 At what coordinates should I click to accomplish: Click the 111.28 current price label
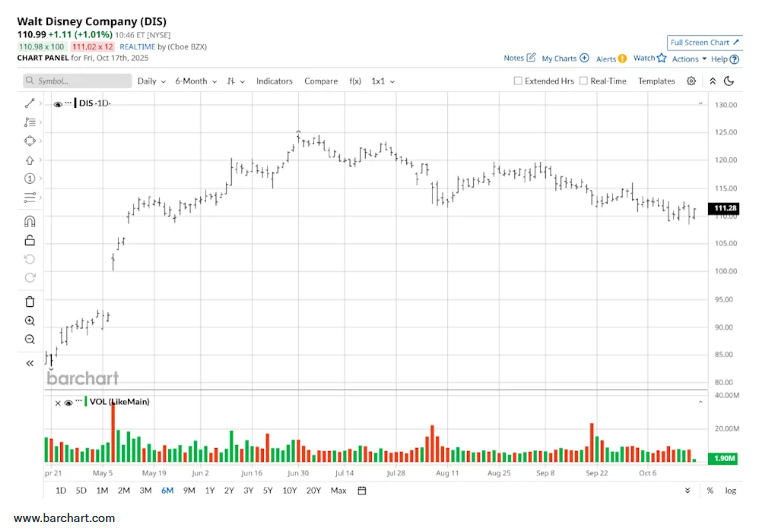pyautogui.click(x=723, y=208)
